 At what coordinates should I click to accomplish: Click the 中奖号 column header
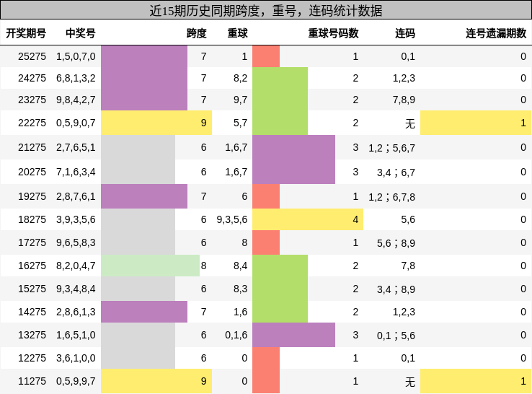[x=81, y=33]
